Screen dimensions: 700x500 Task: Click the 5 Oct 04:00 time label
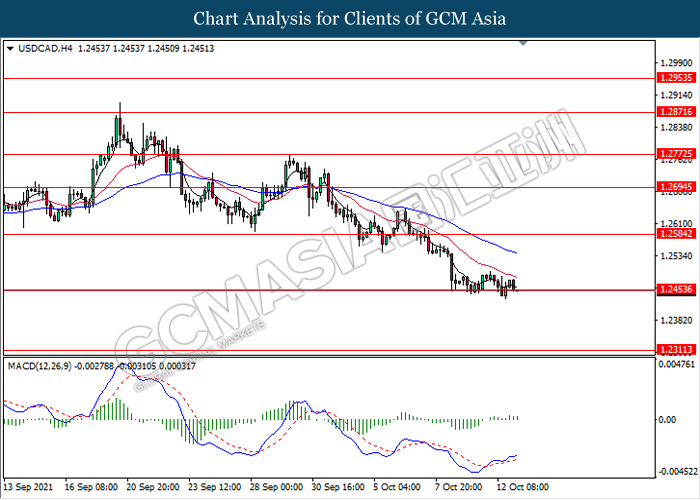(x=396, y=487)
